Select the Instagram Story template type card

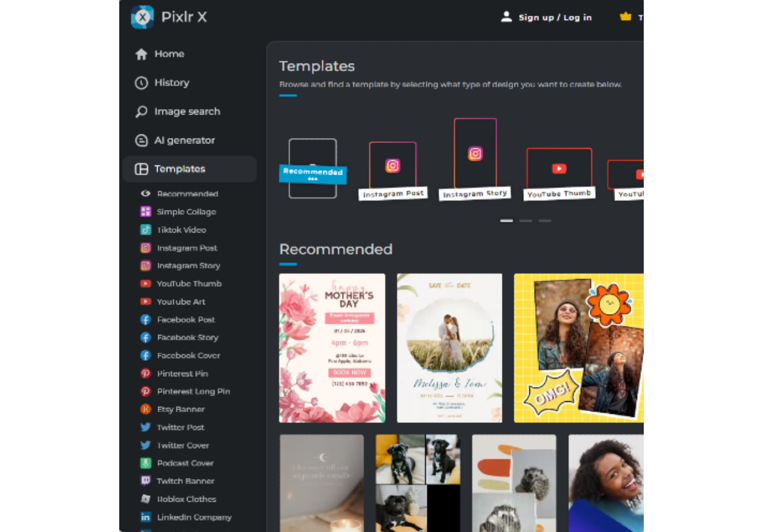click(475, 159)
